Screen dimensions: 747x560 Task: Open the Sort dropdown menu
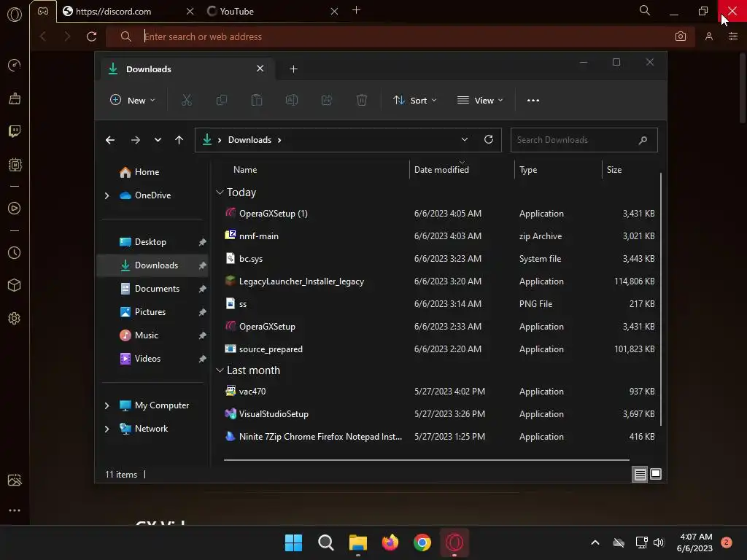click(414, 101)
